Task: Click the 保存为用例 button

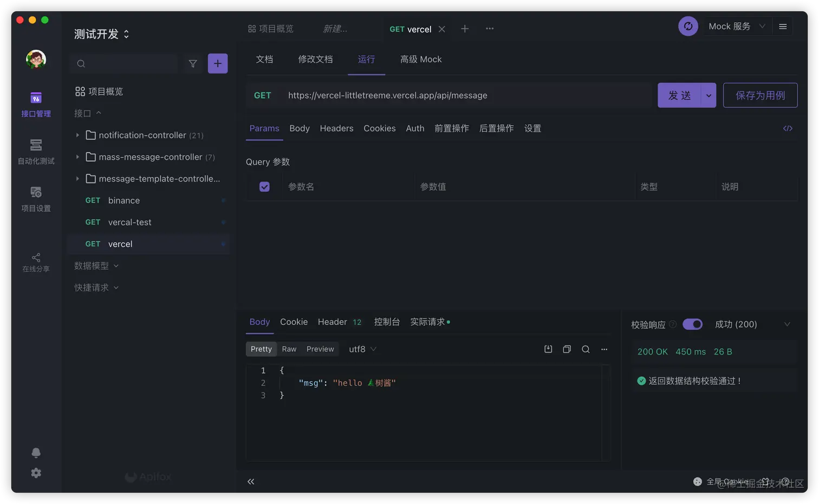Action: point(760,95)
